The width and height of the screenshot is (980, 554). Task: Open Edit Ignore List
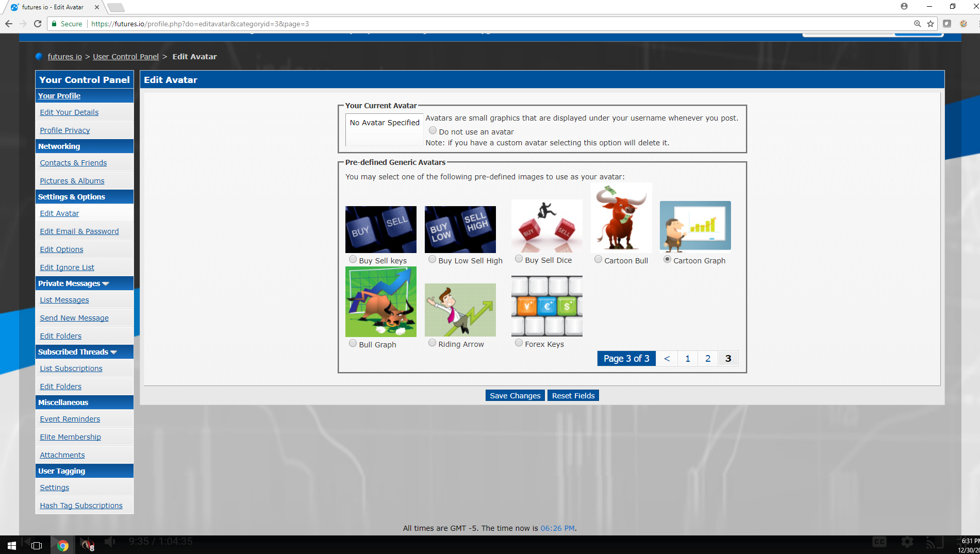pos(67,267)
